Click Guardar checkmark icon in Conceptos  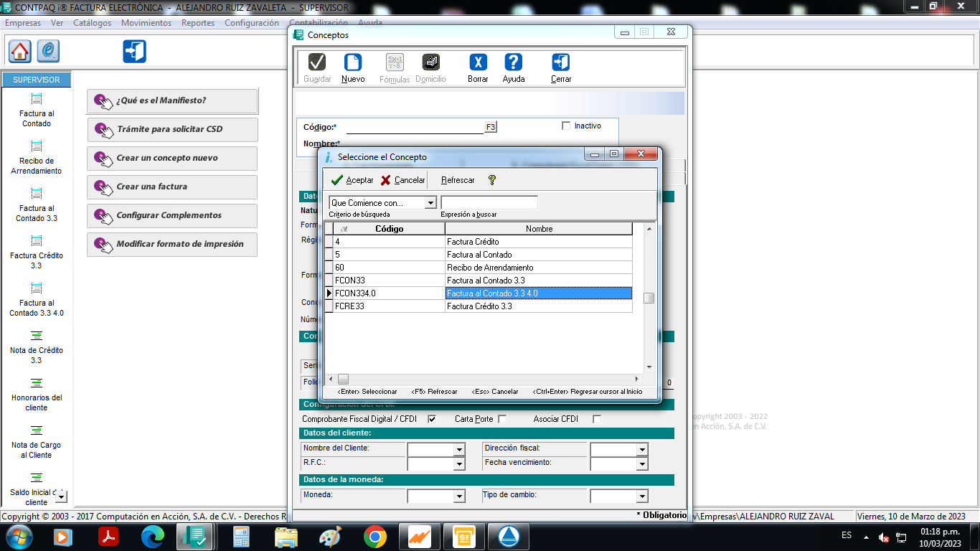click(317, 62)
